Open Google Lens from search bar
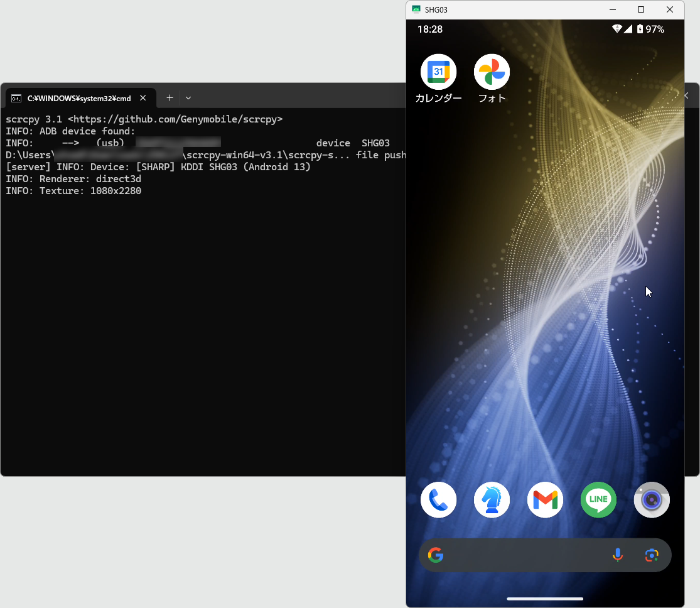Image resolution: width=700 pixels, height=608 pixels. (x=652, y=555)
